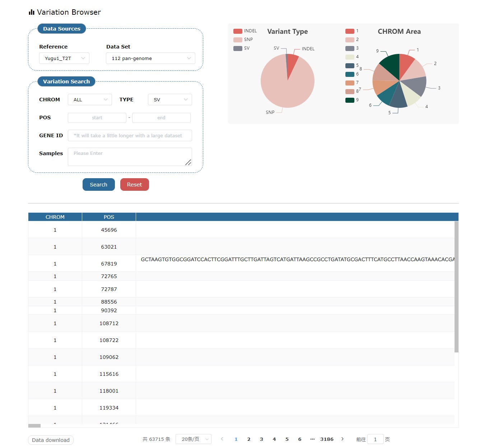Toggle chromosome 2 legend in CHROM Area
The width and height of the screenshot is (503, 448).
click(352, 40)
